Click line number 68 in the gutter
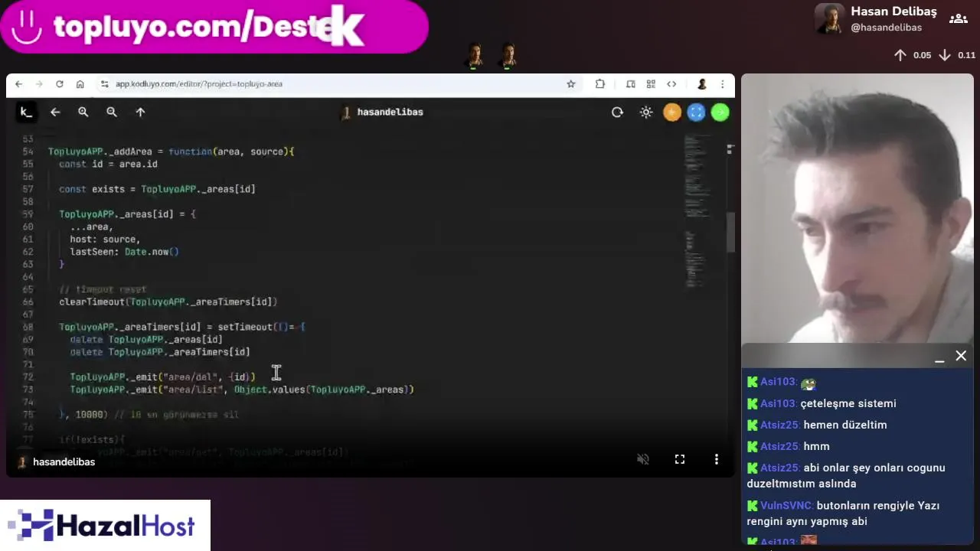980x551 pixels. [x=28, y=327]
